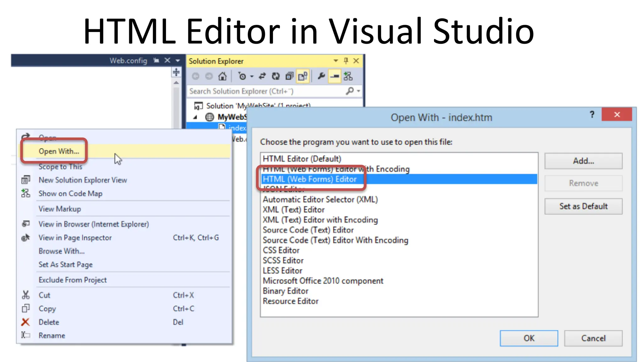Click the Copy icon in context menu
Viewport: 644px width, 362px height.
(26, 309)
